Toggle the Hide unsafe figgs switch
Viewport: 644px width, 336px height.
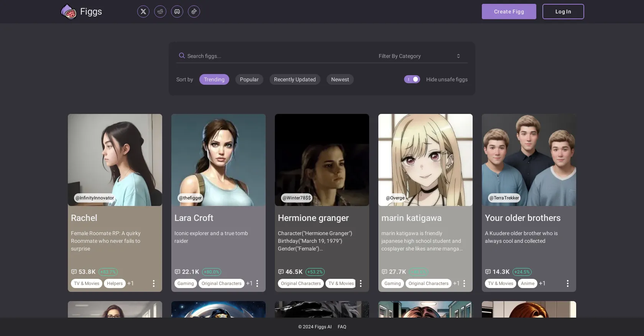pyautogui.click(x=412, y=79)
